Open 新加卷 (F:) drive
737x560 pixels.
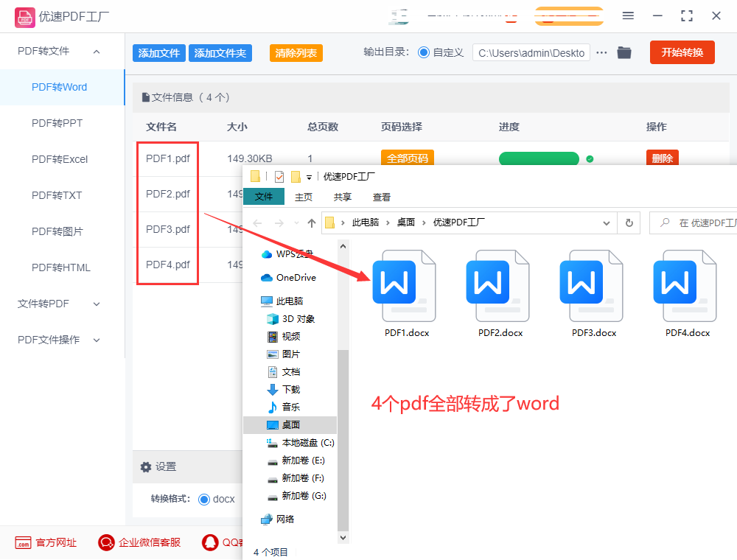click(x=296, y=478)
